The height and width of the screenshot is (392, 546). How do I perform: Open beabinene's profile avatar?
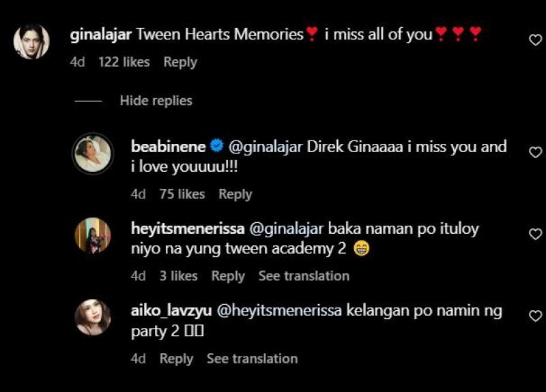[93, 153]
